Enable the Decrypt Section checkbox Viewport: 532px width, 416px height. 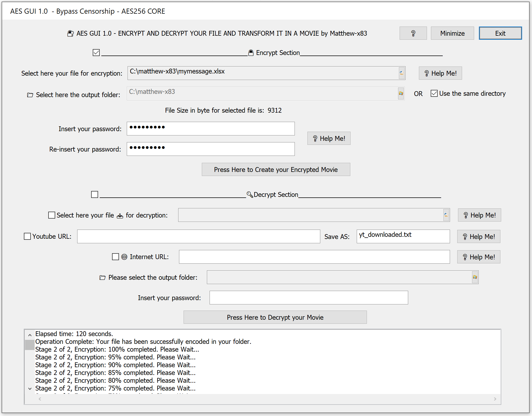tap(95, 194)
